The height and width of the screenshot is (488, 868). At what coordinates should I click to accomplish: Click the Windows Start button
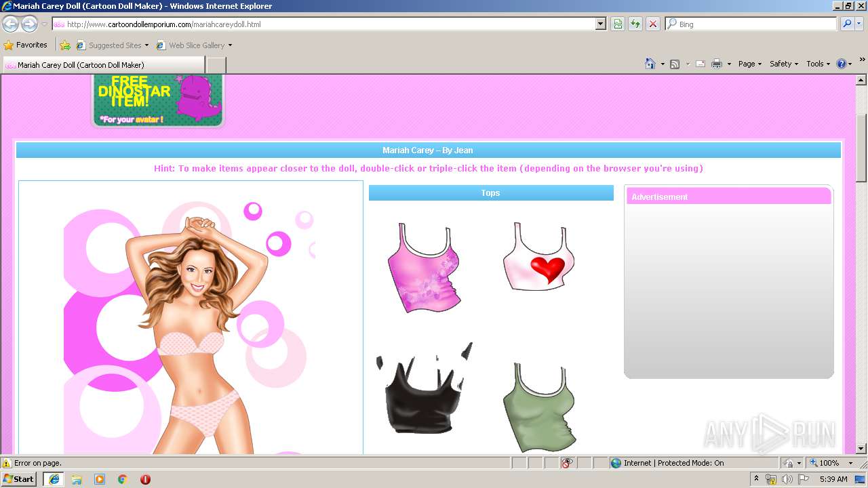click(19, 479)
